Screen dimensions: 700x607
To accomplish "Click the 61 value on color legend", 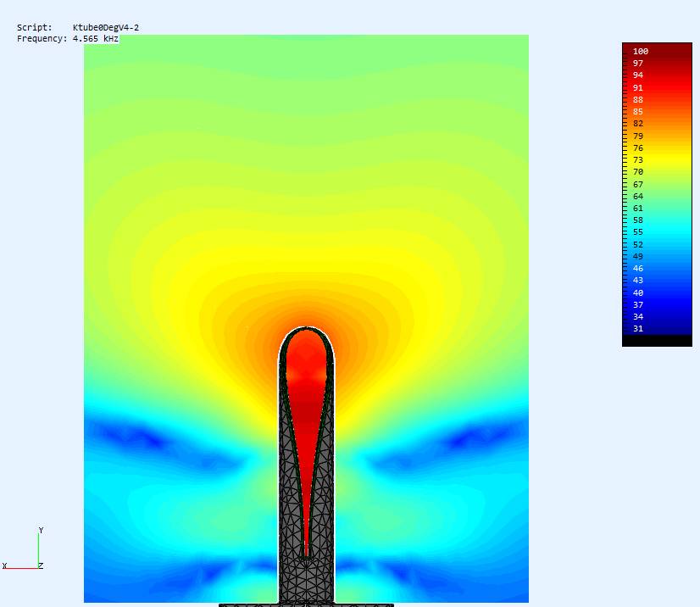I will 638,209.
